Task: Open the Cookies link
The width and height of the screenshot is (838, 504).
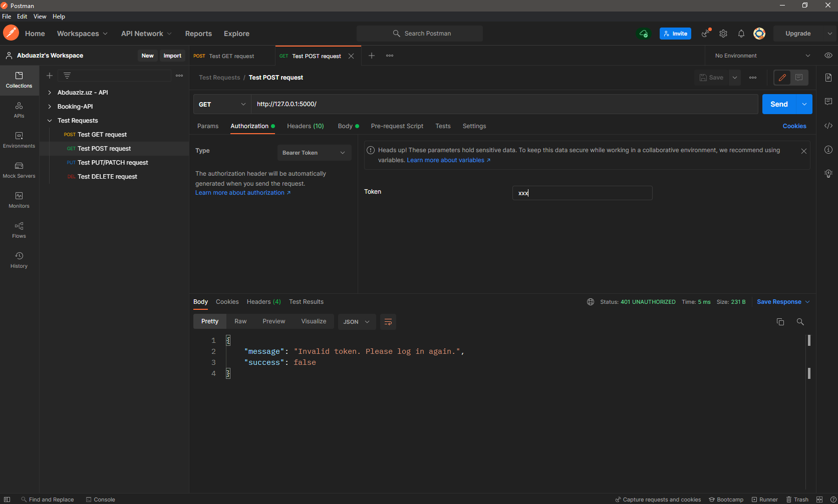Action: [x=794, y=126]
